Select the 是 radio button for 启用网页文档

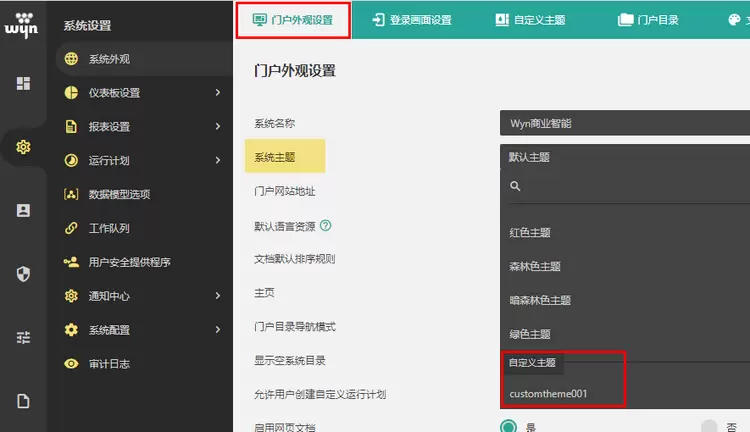(x=509, y=426)
